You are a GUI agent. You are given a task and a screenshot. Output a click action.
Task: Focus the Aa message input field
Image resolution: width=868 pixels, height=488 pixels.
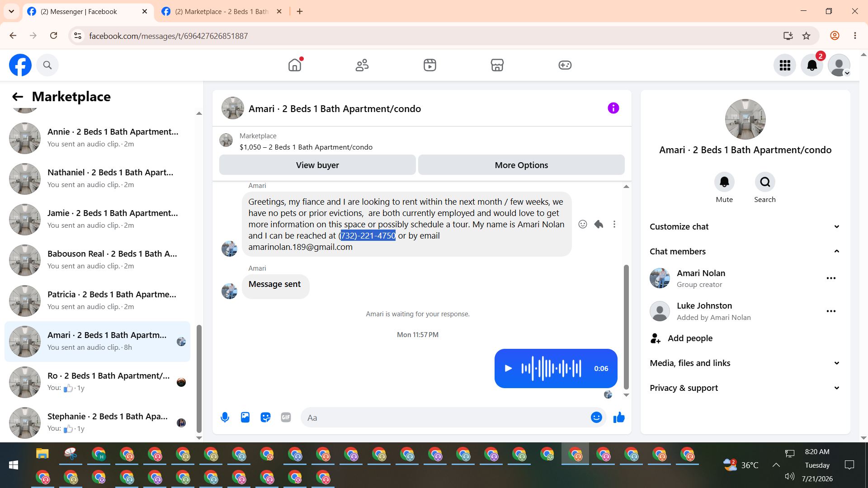click(444, 418)
